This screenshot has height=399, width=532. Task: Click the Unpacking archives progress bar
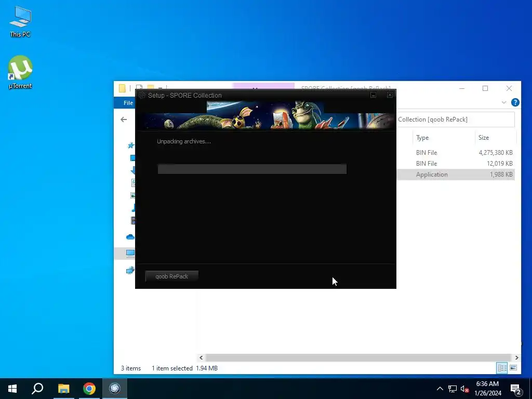(252, 169)
